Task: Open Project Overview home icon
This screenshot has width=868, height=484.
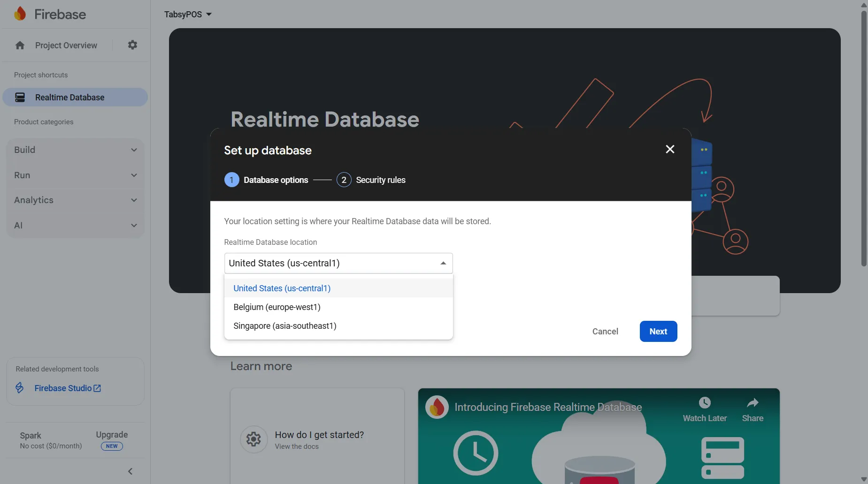Action: point(20,45)
